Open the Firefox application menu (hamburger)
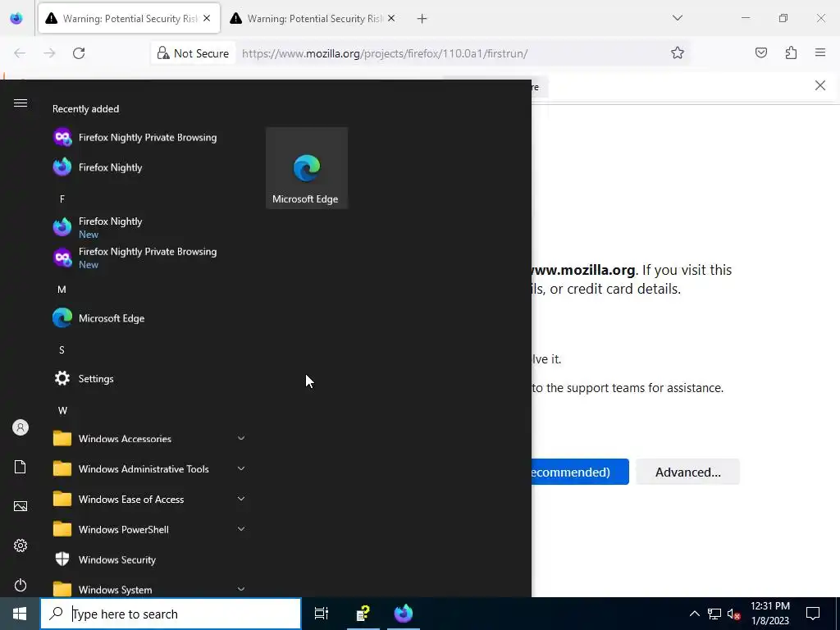The width and height of the screenshot is (840, 630). click(x=820, y=52)
